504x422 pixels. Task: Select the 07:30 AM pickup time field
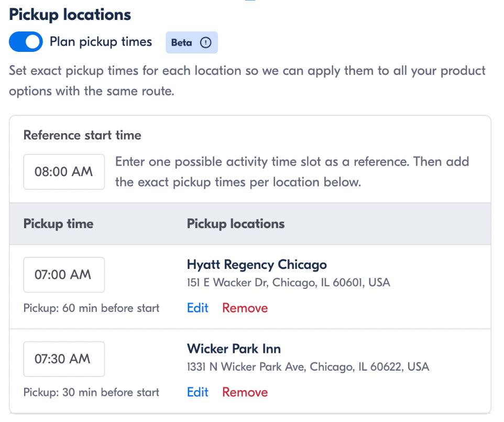[x=64, y=359]
